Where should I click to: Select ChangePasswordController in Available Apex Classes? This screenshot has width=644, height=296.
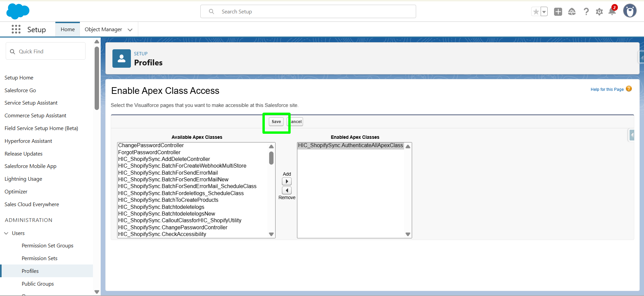point(151,145)
